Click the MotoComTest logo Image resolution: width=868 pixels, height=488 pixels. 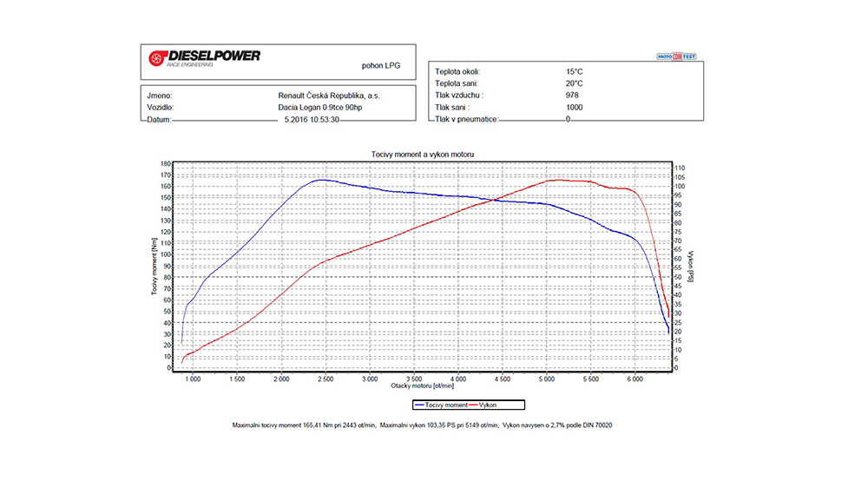click(676, 56)
